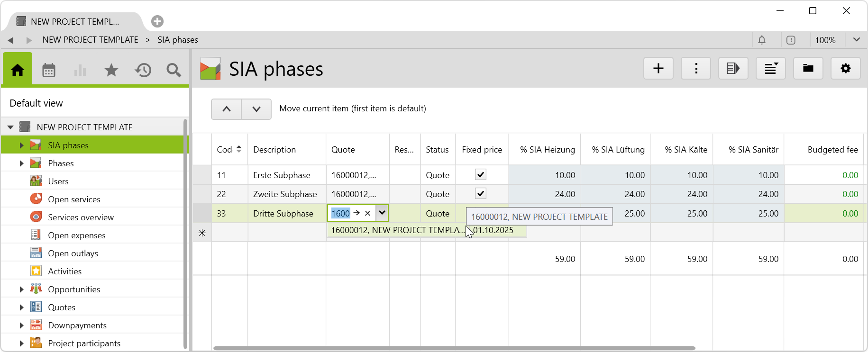Open recent history clock icon
The image size is (868, 352).
143,70
